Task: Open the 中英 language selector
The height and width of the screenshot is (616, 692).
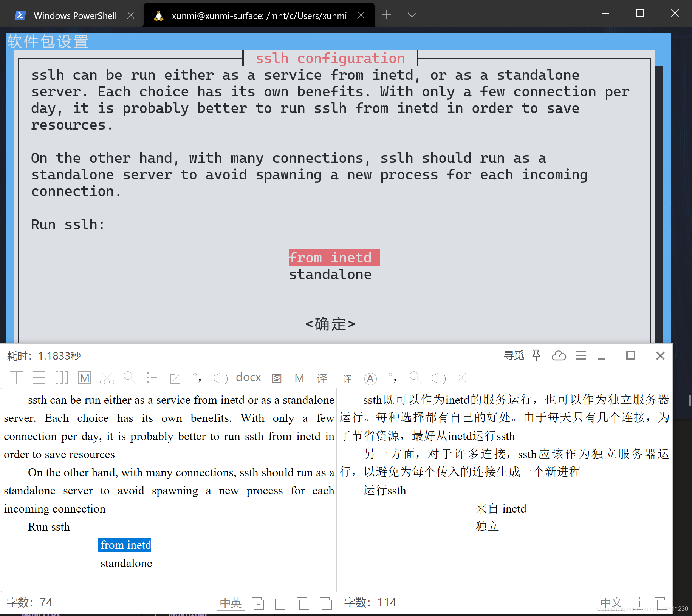Action: pyautogui.click(x=231, y=603)
